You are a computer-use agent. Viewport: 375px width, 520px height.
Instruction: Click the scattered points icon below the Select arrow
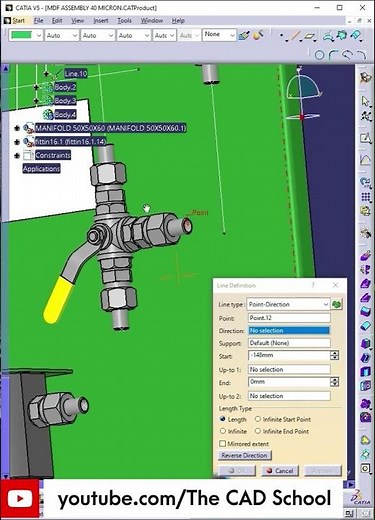(366, 116)
